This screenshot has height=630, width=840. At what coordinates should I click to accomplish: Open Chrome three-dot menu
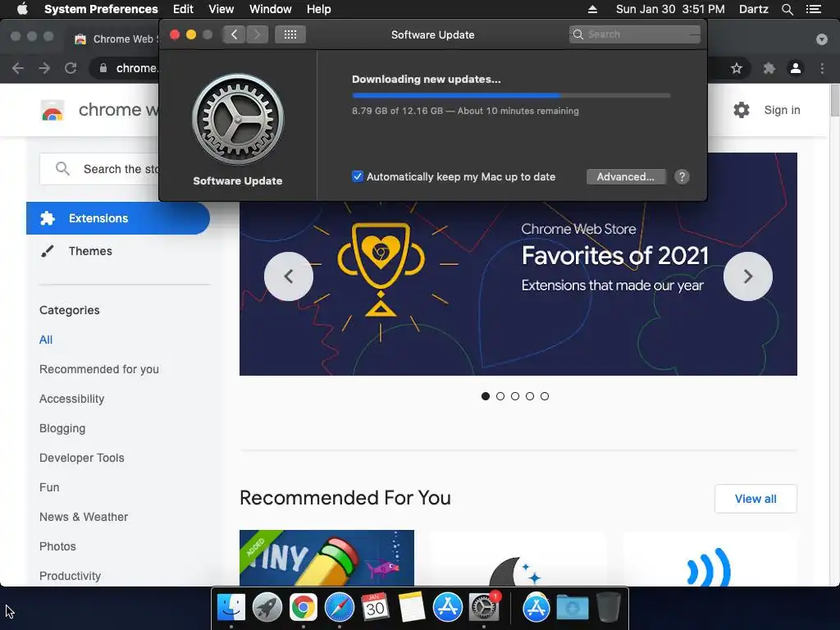coord(822,68)
